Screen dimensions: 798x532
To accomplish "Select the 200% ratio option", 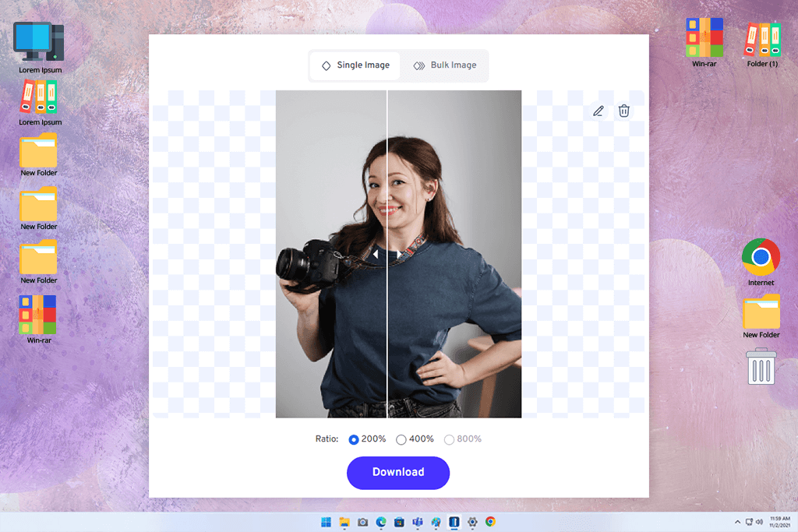I will click(x=367, y=439).
